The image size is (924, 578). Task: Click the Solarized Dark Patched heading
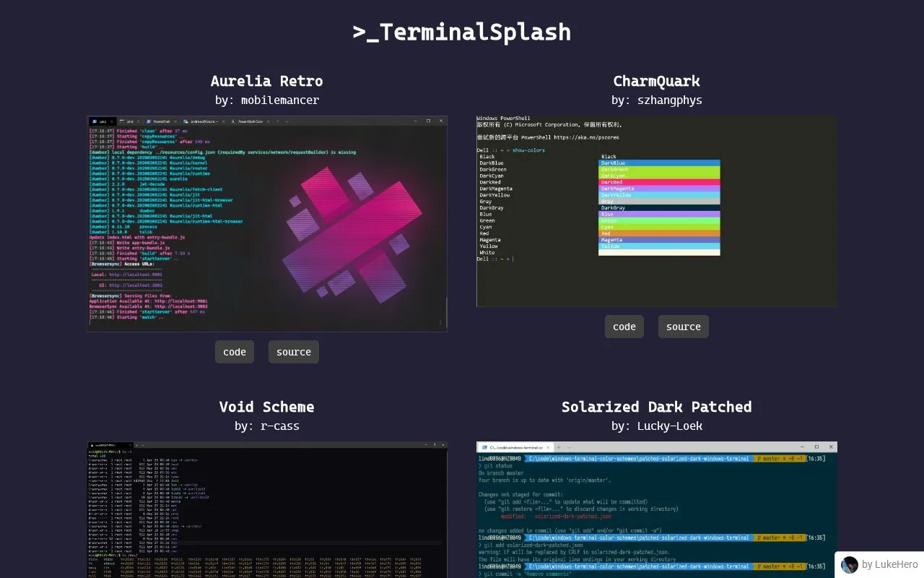(x=657, y=407)
